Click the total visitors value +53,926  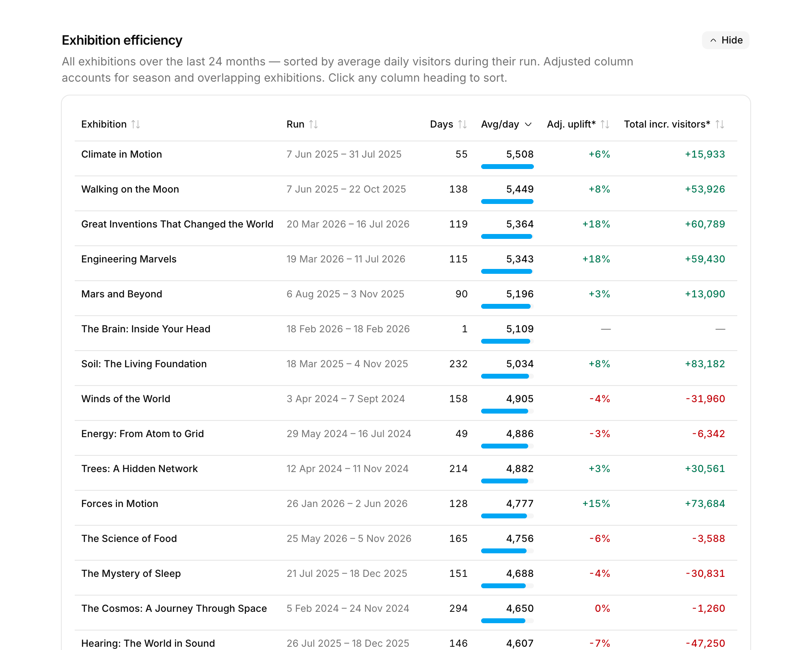pyautogui.click(x=705, y=189)
